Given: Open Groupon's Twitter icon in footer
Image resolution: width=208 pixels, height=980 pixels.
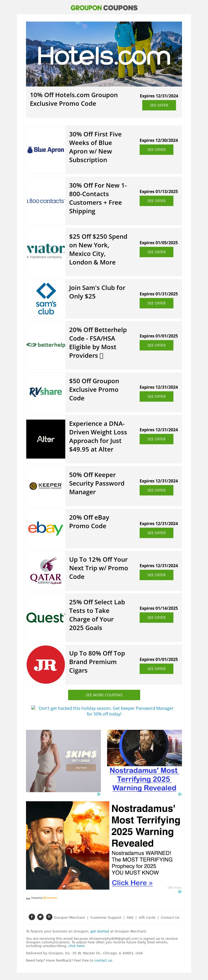Looking at the screenshot, I should point(40,917).
